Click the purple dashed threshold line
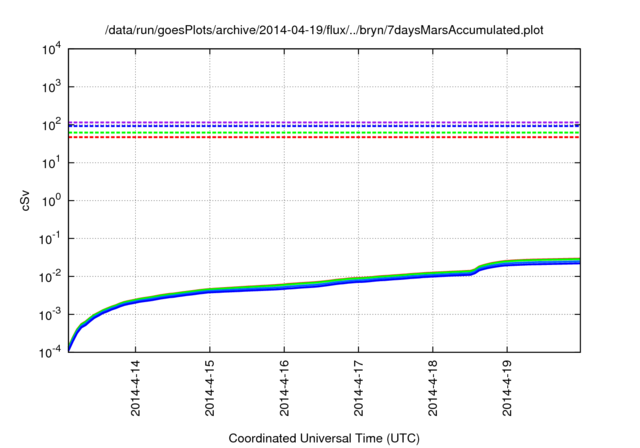The image size is (640, 448). pyautogui.click(x=324, y=122)
